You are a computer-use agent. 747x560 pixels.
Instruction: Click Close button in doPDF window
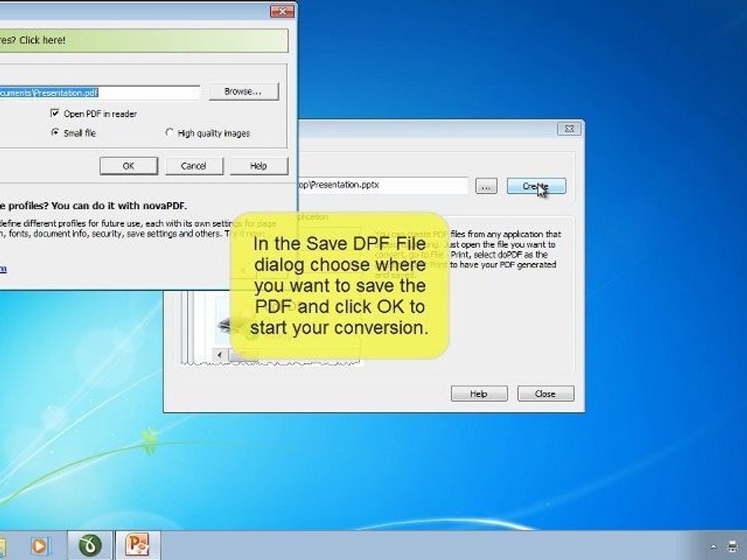(x=545, y=394)
